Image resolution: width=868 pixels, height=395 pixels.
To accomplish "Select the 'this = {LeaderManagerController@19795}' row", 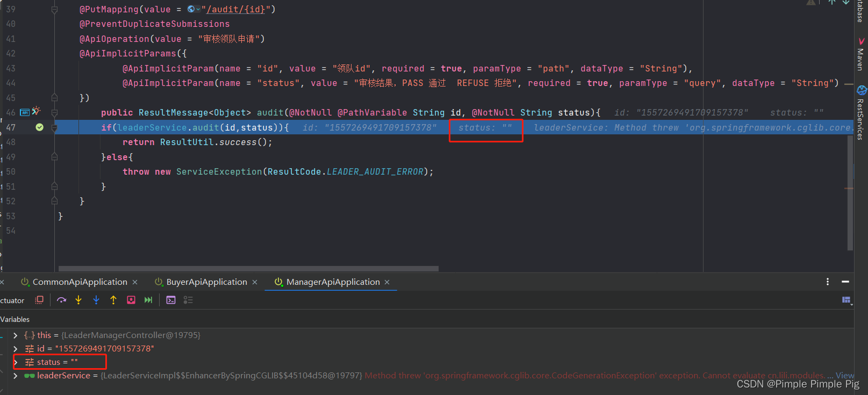I will tap(427, 335).
